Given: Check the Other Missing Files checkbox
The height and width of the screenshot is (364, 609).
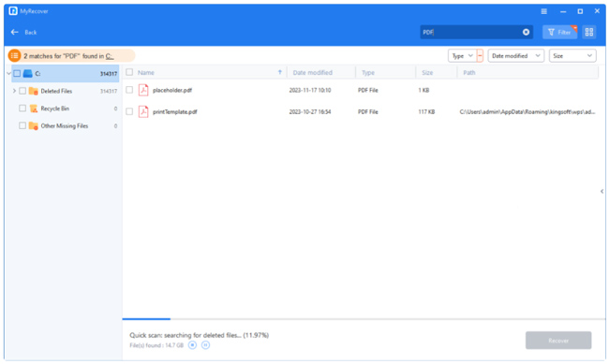Looking at the screenshot, I should 22,125.
